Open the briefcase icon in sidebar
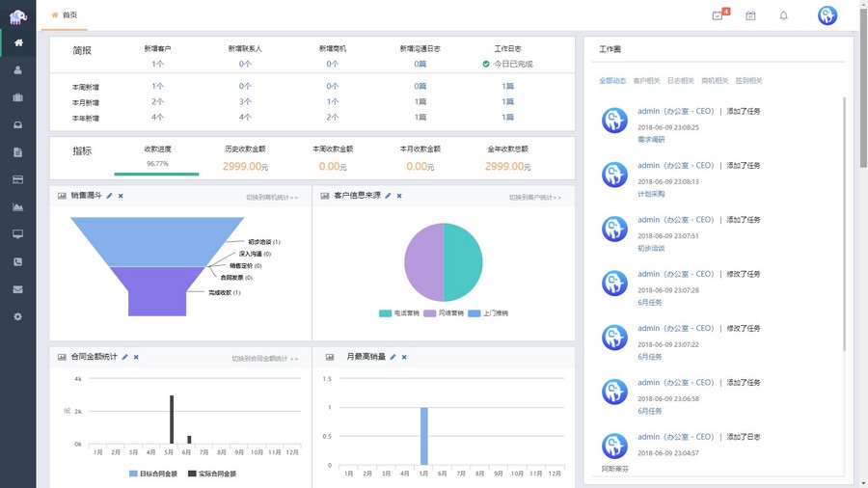Viewport: 868px width, 488px height. [x=18, y=97]
